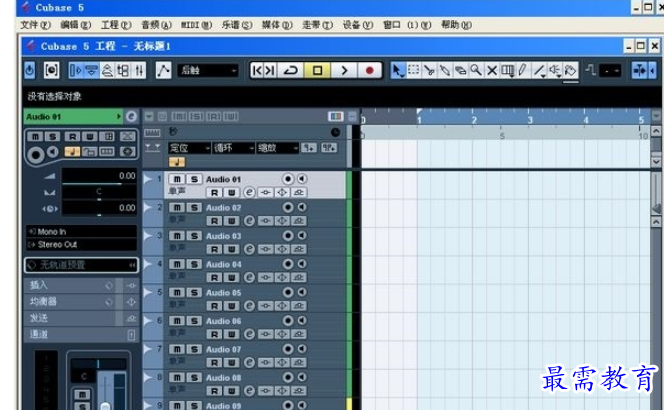Select the Range Selection tool
The image size is (664, 410).
click(x=414, y=70)
